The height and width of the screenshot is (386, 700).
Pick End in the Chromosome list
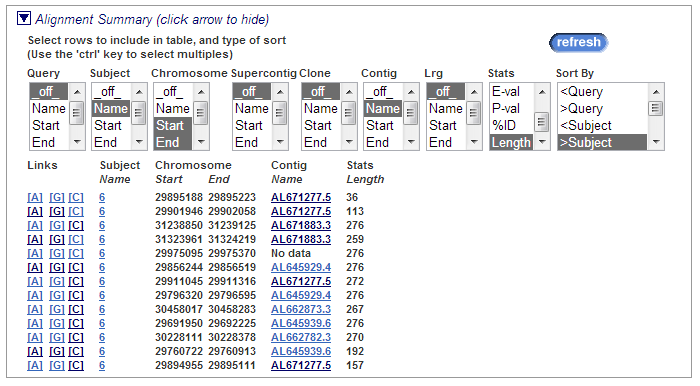pos(173,142)
